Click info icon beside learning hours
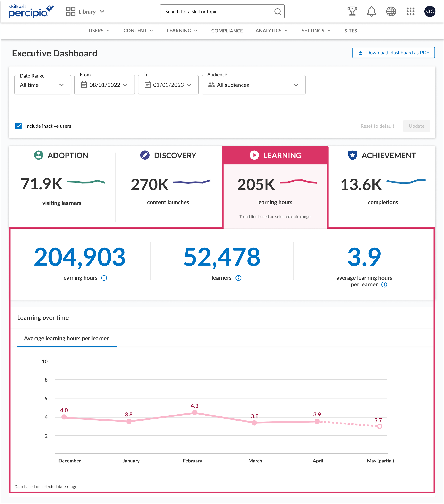444x504 pixels. tap(104, 278)
